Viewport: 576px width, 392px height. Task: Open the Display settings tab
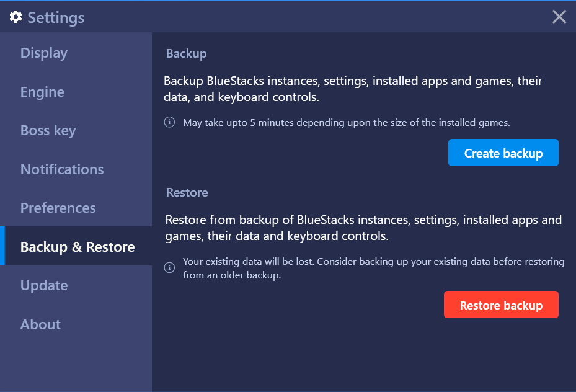coord(76,53)
